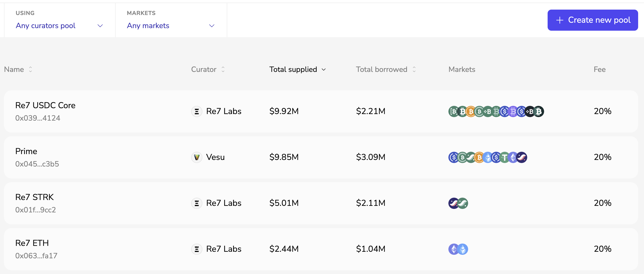Screen dimensions: 644x274
Task: Click the $2.21M total borrowed value
Action: 371,111
